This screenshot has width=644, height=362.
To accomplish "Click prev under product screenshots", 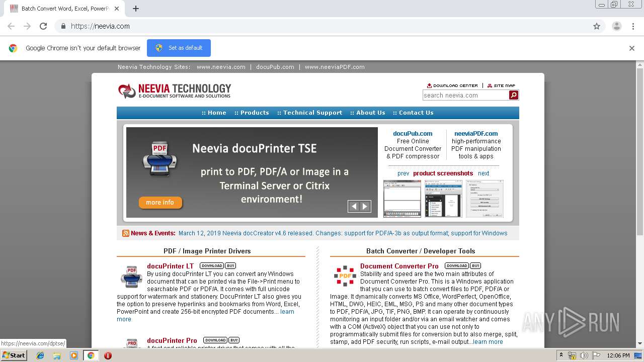I will (x=403, y=173).
